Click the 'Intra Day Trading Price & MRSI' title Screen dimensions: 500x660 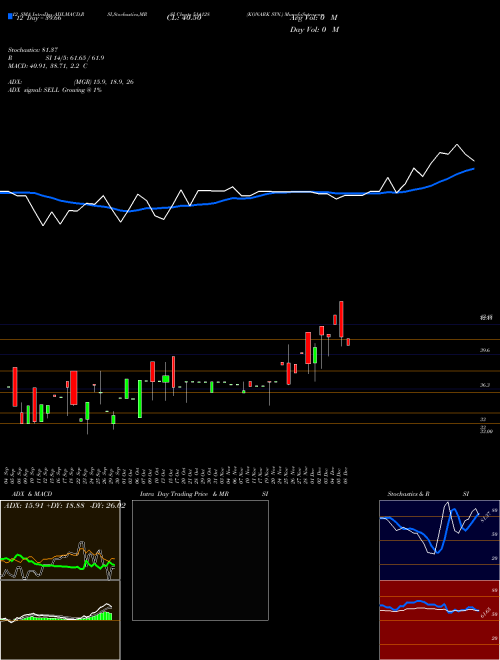[204, 494]
